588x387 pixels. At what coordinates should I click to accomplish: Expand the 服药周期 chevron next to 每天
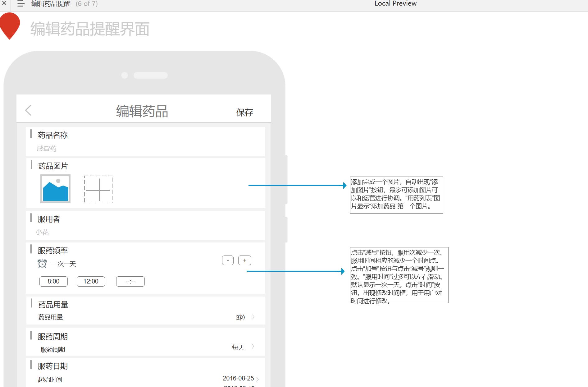coord(253,346)
